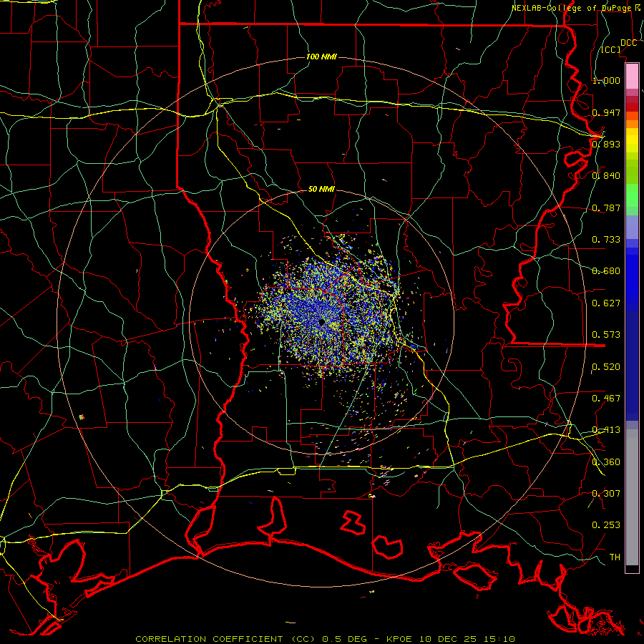Click the [CC] units label
Image resolution: width=644 pixels, height=644 pixels.
pos(611,49)
